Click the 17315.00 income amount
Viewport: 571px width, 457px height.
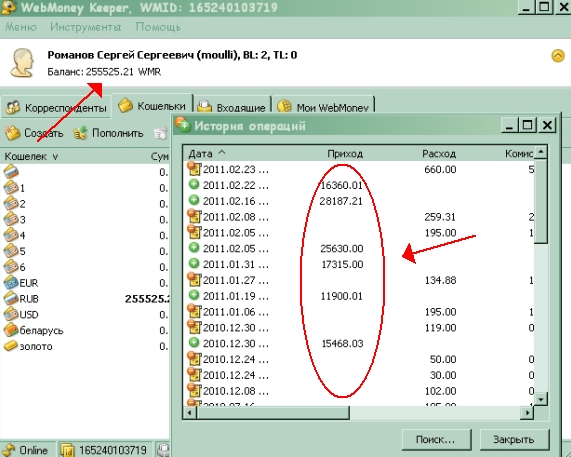click(342, 264)
